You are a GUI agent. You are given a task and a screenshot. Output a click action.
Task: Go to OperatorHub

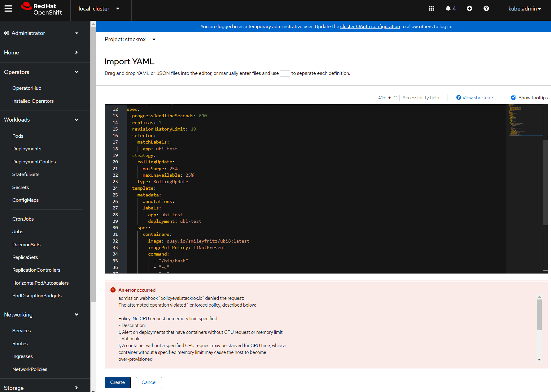[27, 88]
